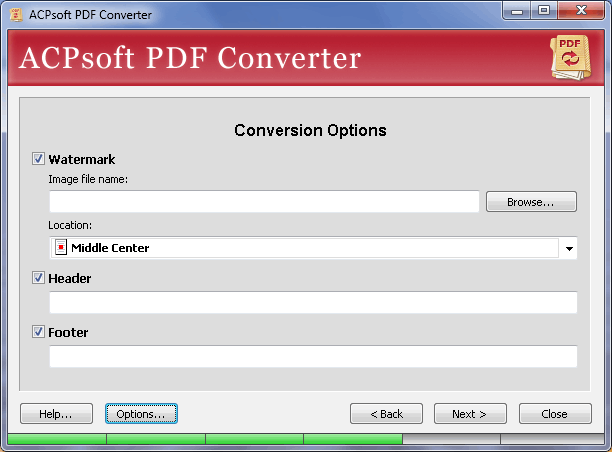Click the PDF logo icon in the banner
The image size is (612, 452).
[569, 56]
